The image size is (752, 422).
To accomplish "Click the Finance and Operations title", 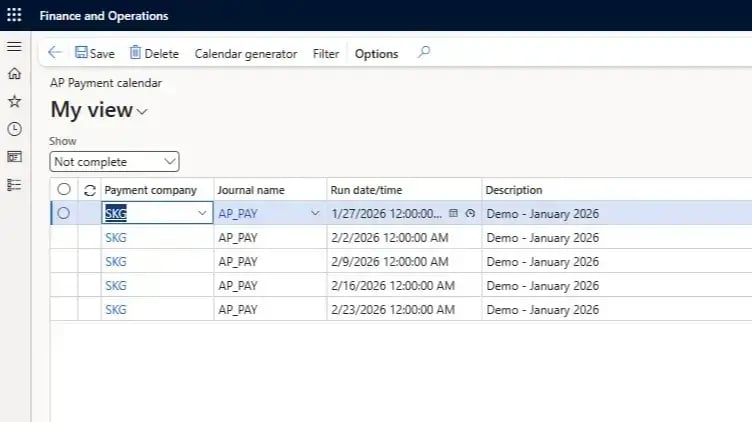I will pos(104,16).
